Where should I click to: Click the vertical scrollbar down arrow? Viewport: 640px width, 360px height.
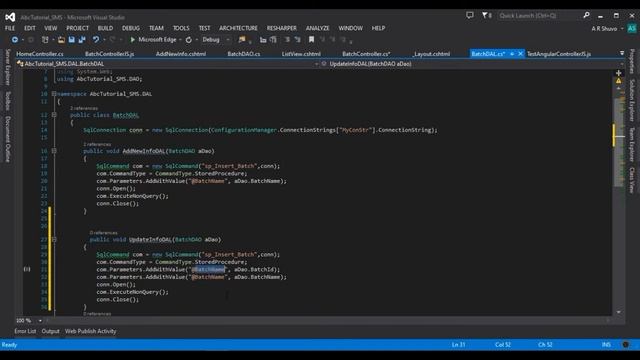[618, 312]
